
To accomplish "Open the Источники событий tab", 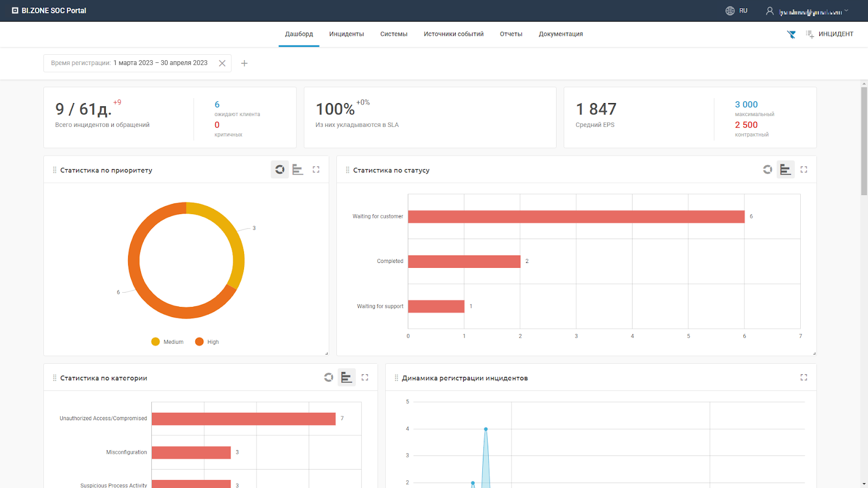I will tap(454, 34).
